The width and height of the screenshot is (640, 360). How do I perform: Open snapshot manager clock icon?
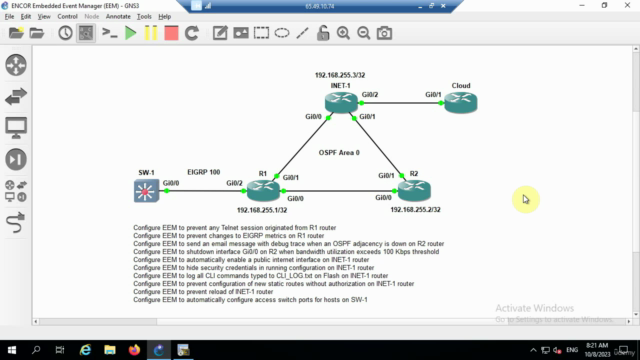coord(65,33)
